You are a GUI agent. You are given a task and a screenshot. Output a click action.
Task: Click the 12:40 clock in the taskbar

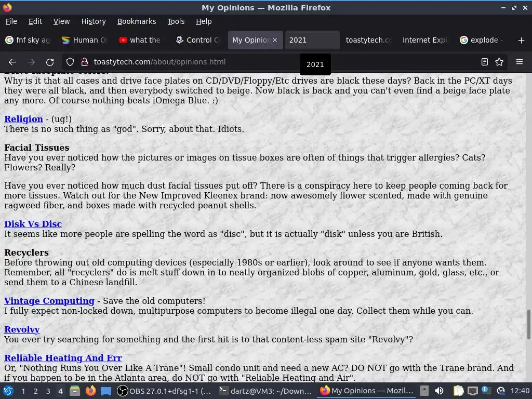click(x=520, y=391)
